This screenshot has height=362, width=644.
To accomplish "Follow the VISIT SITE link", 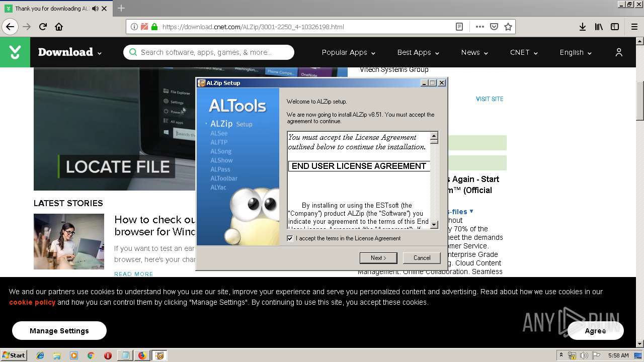I will click(490, 99).
